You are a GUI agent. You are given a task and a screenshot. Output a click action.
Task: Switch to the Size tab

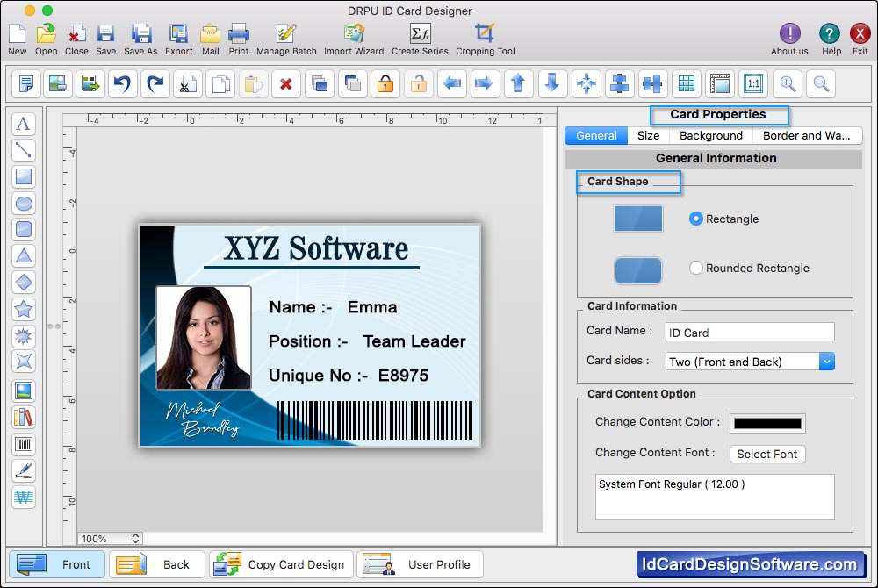click(648, 136)
